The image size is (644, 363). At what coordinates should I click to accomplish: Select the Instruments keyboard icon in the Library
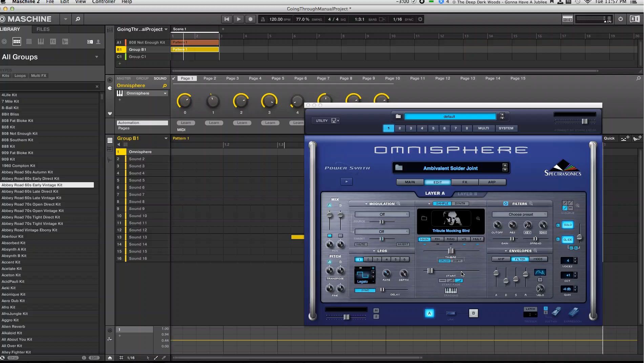pyautogui.click(x=41, y=41)
